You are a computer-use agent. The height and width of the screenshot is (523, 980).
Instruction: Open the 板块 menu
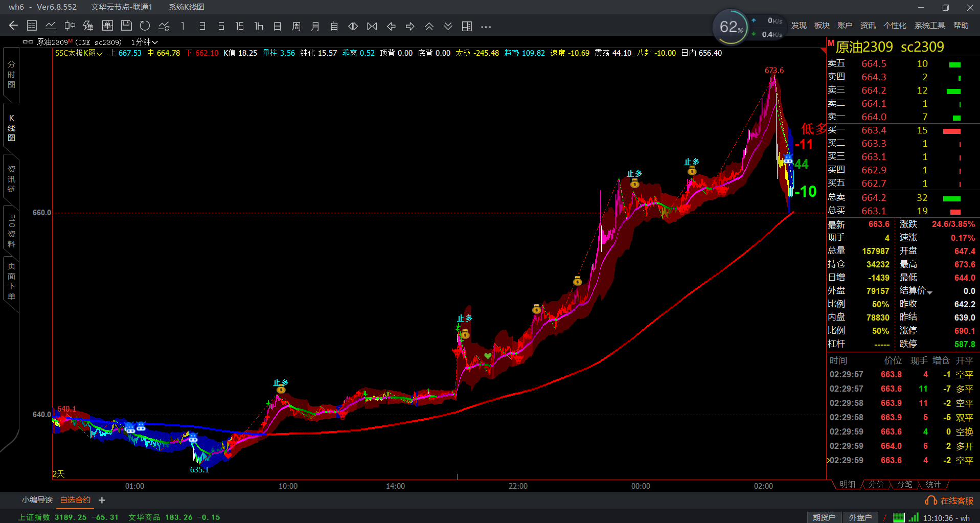822,26
